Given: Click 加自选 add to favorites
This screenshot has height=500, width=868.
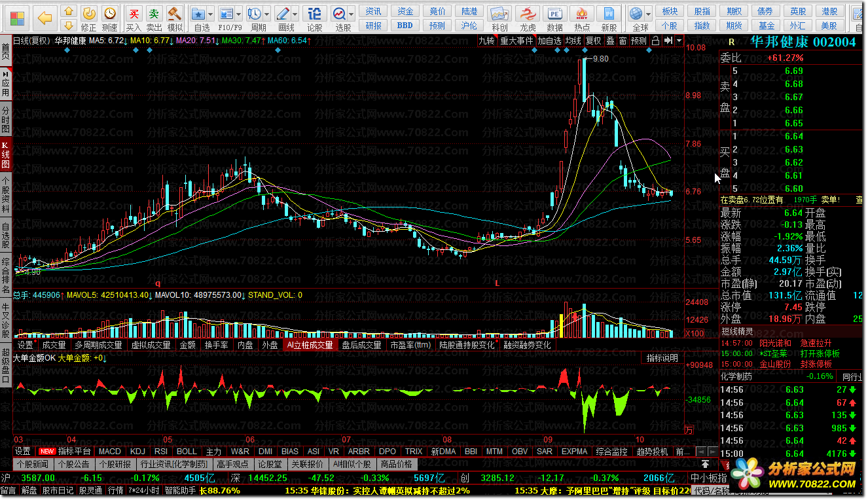Looking at the screenshot, I should (550, 41).
